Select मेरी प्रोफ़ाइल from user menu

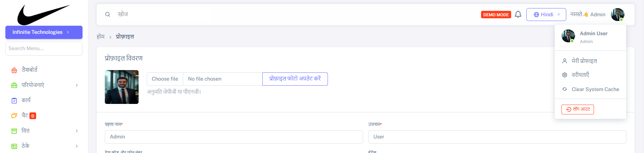[584, 61]
